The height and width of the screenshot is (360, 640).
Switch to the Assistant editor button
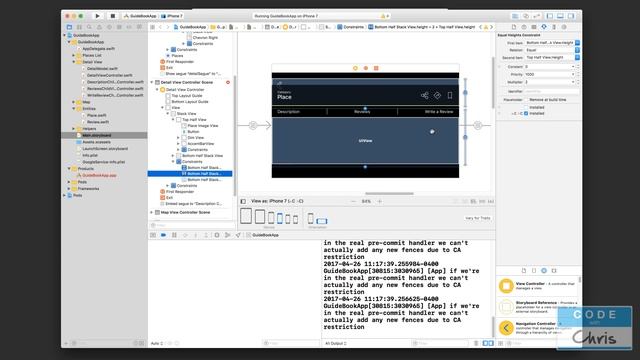click(526, 16)
